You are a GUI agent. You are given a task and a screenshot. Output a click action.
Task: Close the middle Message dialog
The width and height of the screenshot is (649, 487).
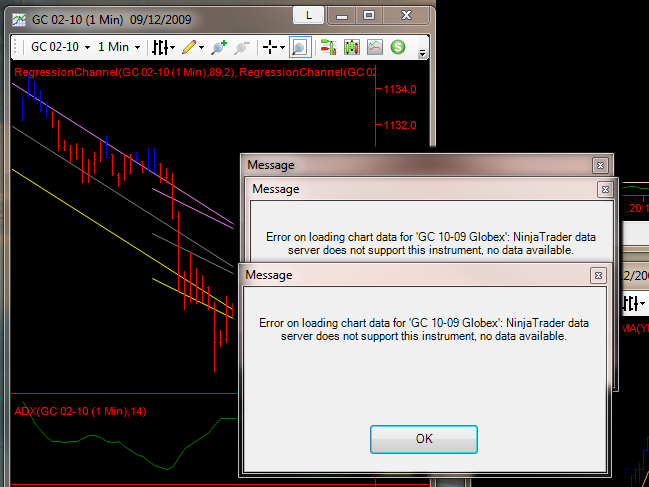point(605,190)
